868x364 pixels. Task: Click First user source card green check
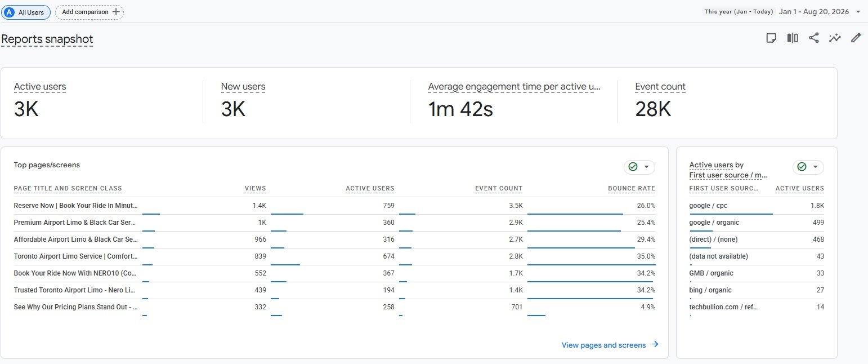coord(802,167)
